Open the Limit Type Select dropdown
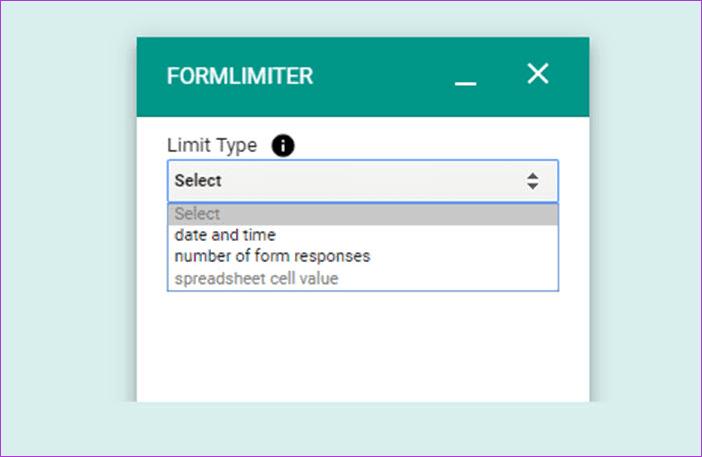 [x=363, y=181]
